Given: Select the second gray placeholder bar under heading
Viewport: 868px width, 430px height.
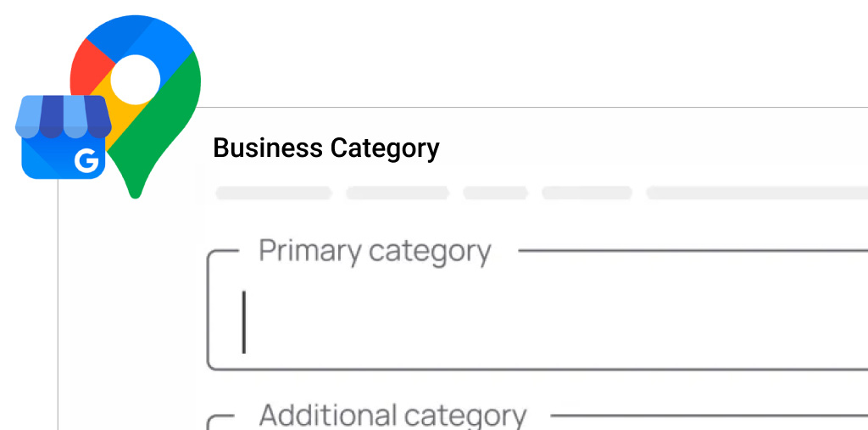Looking at the screenshot, I should [x=397, y=193].
